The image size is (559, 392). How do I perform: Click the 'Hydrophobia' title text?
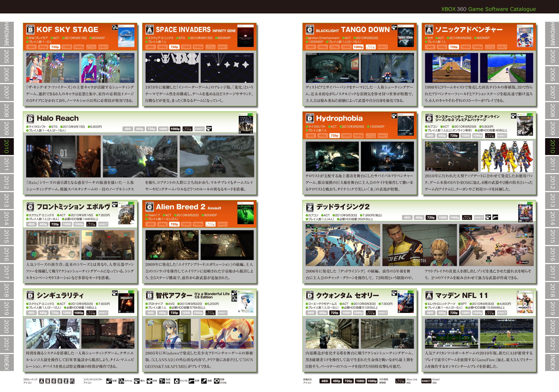pyautogui.click(x=339, y=118)
